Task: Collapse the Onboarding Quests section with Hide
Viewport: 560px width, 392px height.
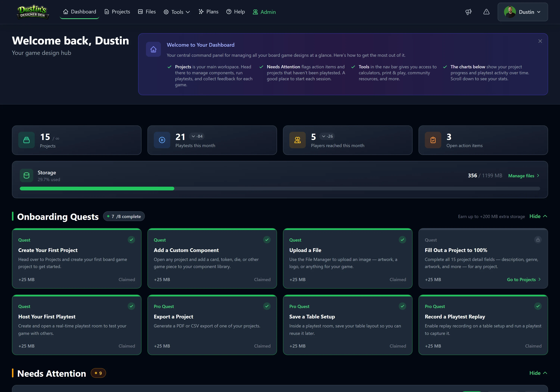Action: tap(538, 216)
